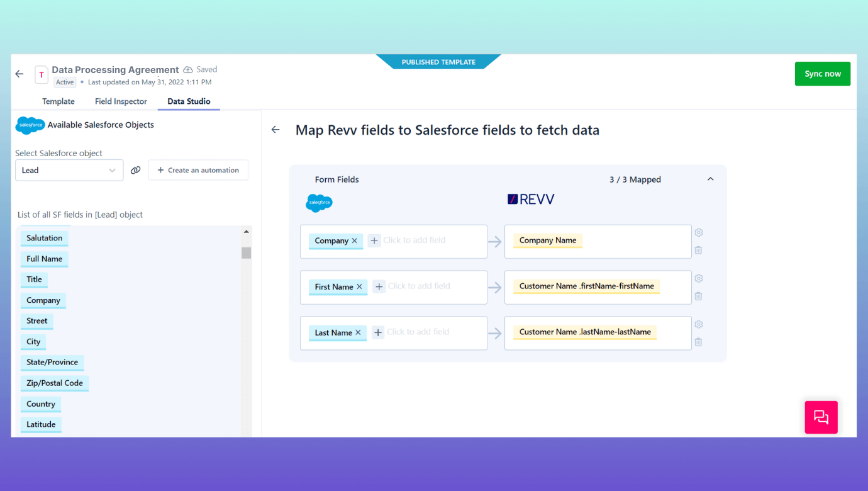This screenshot has height=491, width=868.
Task: Select the Country SF field
Action: (x=41, y=404)
